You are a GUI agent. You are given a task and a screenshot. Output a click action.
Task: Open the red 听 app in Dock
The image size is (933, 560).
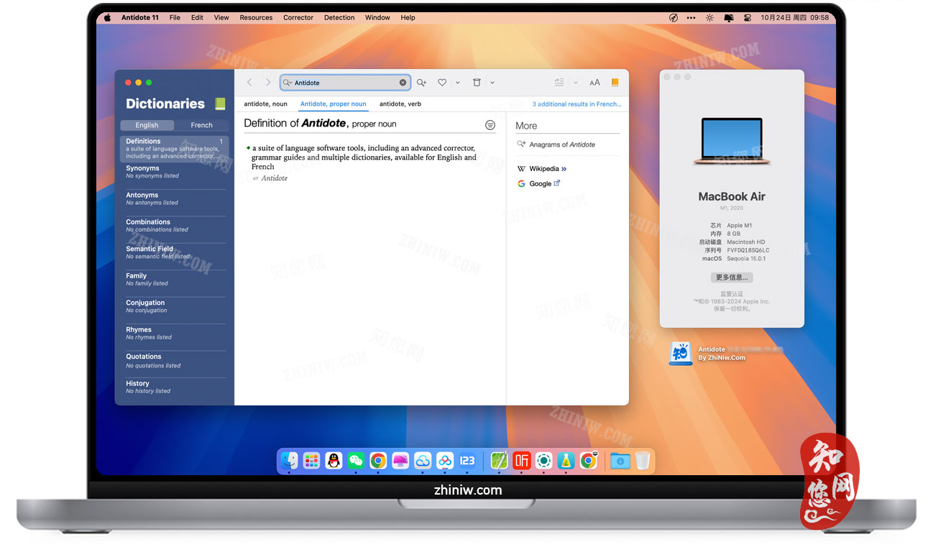(x=522, y=461)
